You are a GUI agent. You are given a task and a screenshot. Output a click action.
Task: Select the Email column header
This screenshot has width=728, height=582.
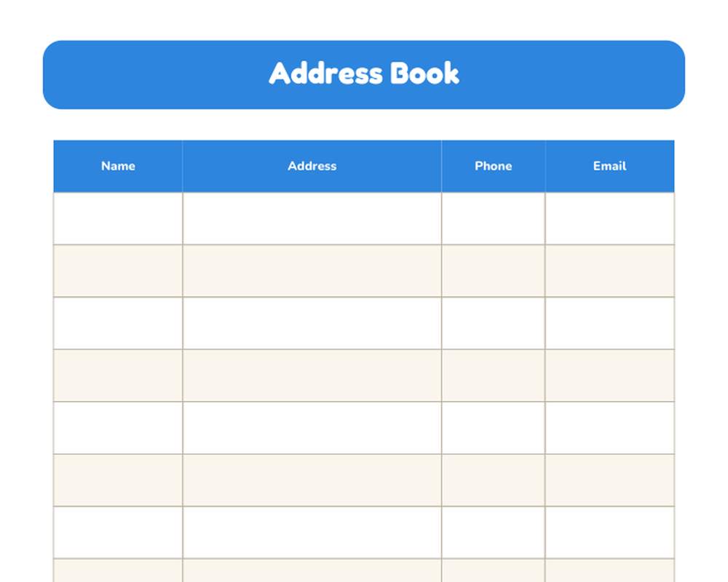[609, 166]
